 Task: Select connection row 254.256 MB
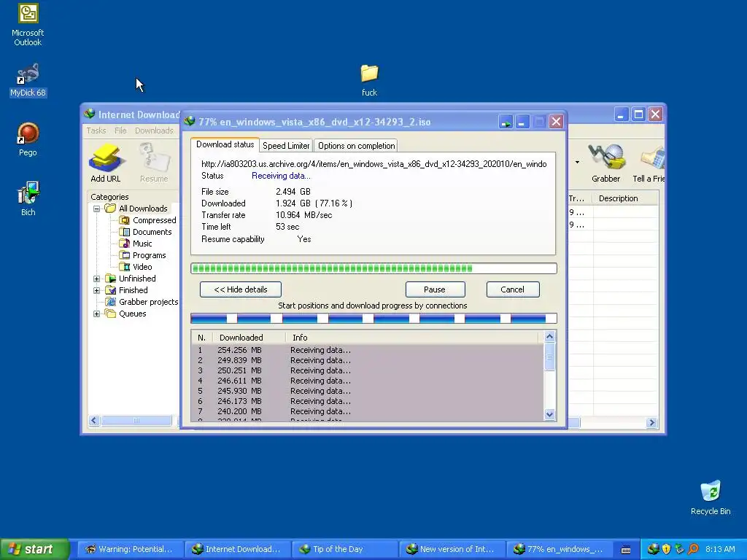click(368, 350)
